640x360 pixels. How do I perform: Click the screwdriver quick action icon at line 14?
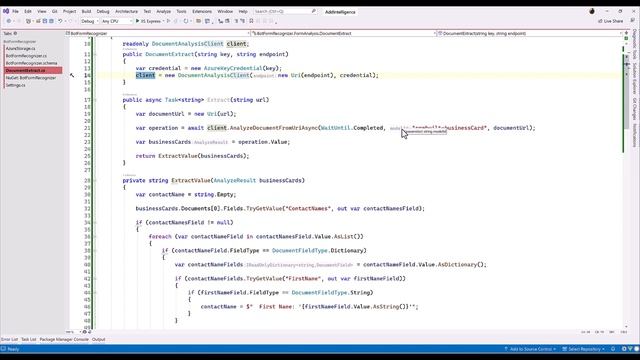(x=72, y=76)
